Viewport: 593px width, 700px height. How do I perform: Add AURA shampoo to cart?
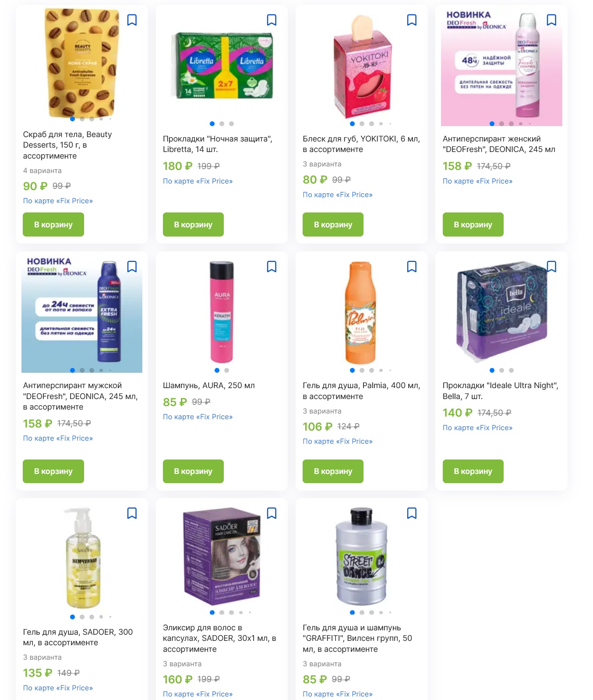[193, 471]
